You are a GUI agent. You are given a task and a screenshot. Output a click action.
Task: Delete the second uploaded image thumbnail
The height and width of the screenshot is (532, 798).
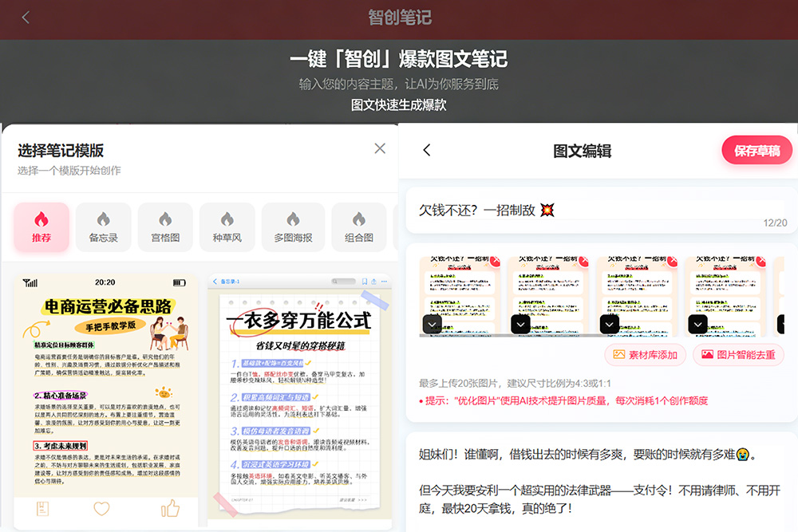pyautogui.click(x=583, y=262)
